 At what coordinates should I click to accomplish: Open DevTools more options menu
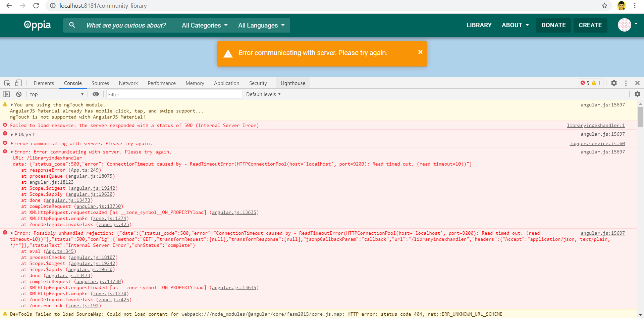tap(626, 83)
